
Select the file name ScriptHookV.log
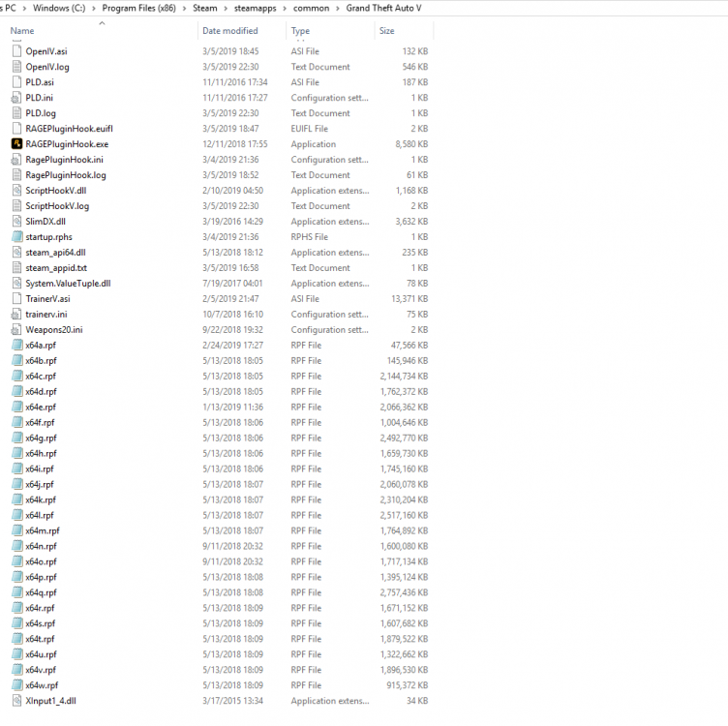[x=57, y=205]
